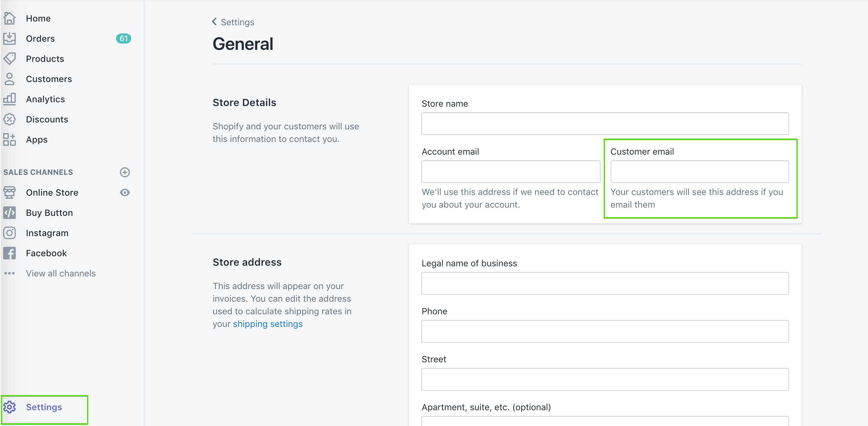Image resolution: width=868 pixels, height=426 pixels.
Task: Click the shipping settings link
Action: (268, 323)
